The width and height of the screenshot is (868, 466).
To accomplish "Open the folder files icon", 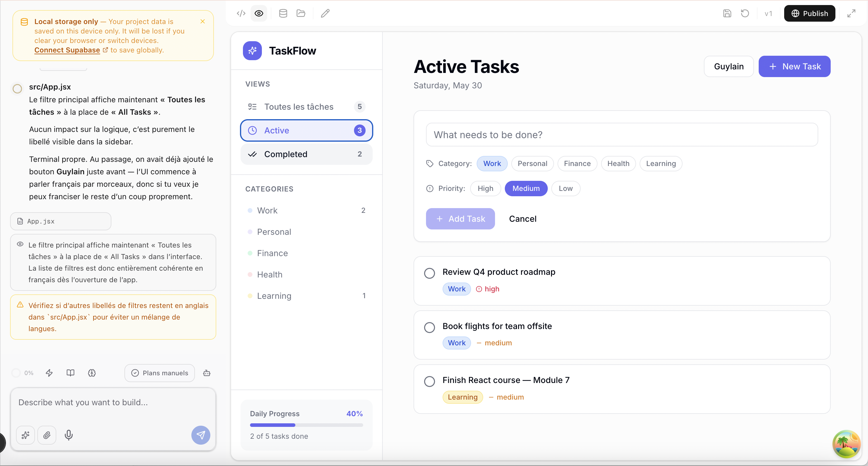I will pyautogui.click(x=301, y=13).
